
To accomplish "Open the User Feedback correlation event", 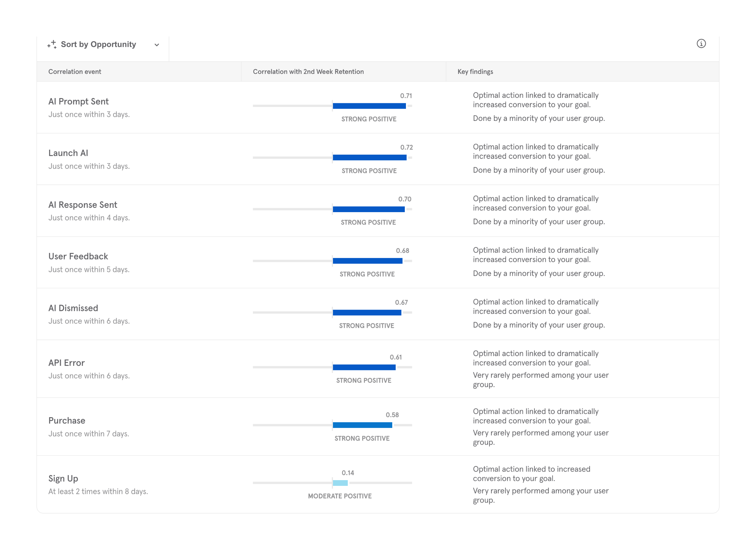I will point(78,256).
